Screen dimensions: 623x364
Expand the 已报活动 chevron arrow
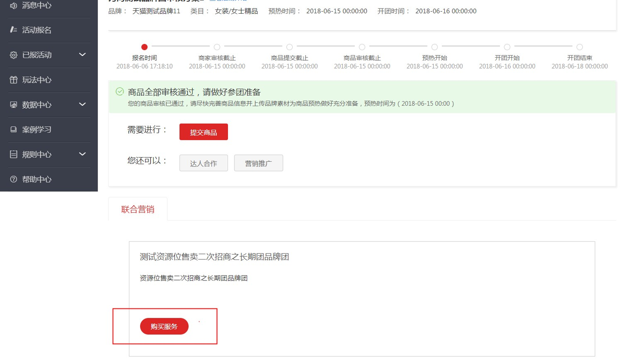pyautogui.click(x=82, y=54)
